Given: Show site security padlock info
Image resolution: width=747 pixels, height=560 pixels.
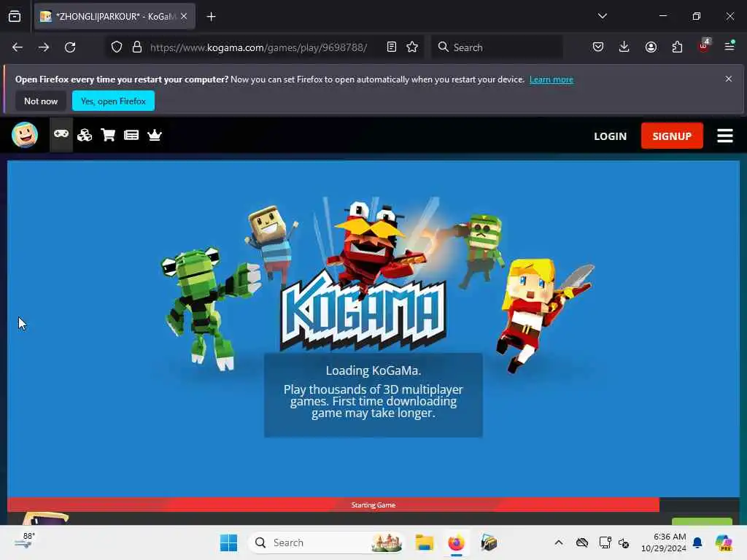Looking at the screenshot, I should [137, 47].
